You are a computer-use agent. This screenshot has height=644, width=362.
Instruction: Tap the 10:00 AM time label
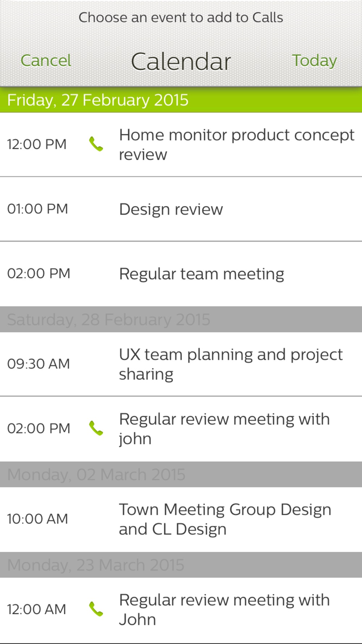click(x=38, y=519)
